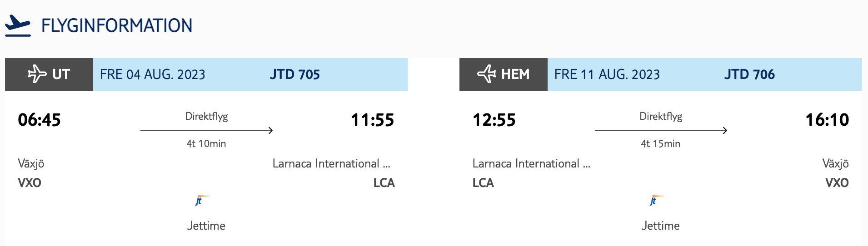Click the return Direktflyg arrow line
Viewport: 868px width, 246px height.
pyautogui.click(x=661, y=130)
